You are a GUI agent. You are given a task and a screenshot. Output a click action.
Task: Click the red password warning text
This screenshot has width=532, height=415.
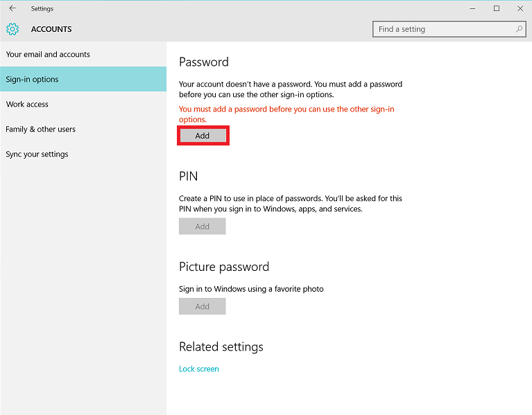286,114
